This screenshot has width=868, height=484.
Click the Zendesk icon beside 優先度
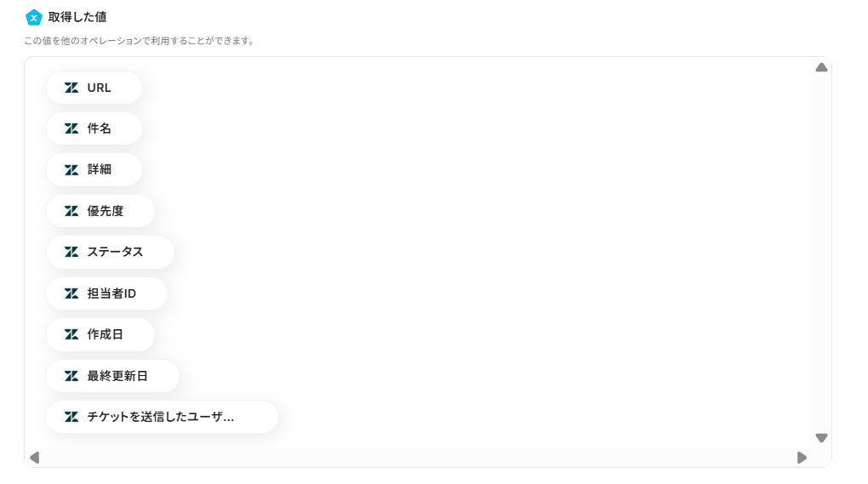point(71,211)
